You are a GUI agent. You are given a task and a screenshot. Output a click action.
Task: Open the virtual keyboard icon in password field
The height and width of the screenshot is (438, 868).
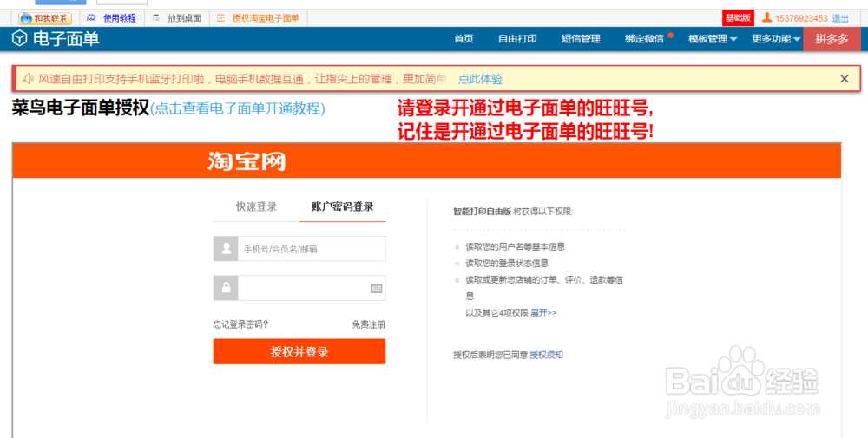[x=377, y=288]
